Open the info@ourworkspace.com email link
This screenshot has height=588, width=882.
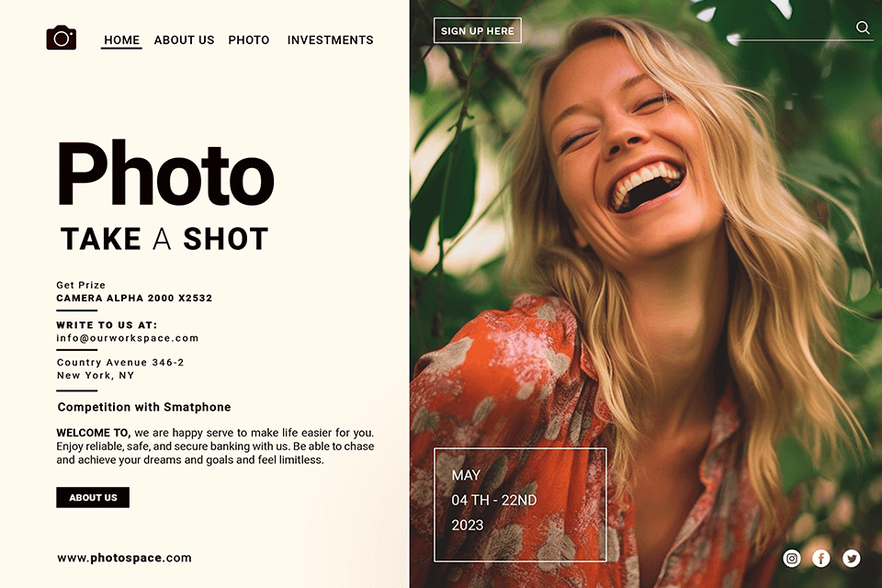tap(128, 338)
